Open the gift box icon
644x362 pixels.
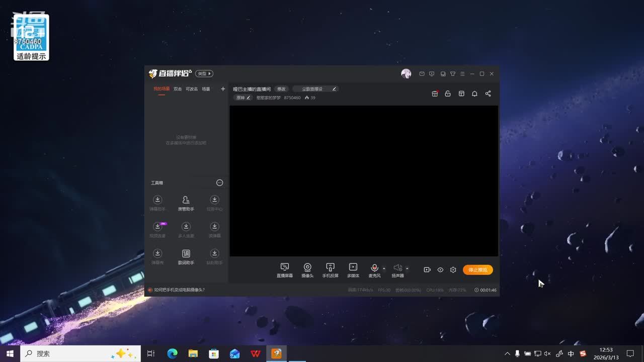pyautogui.click(x=435, y=94)
